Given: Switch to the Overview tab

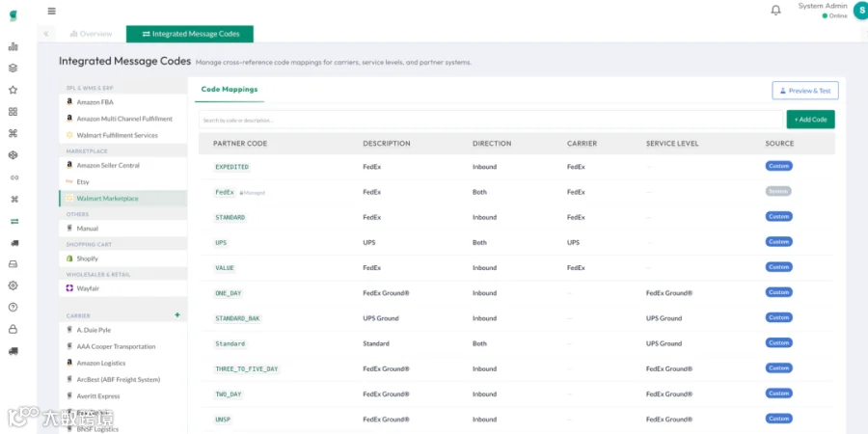Looking at the screenshot, I should pos(91,34).
